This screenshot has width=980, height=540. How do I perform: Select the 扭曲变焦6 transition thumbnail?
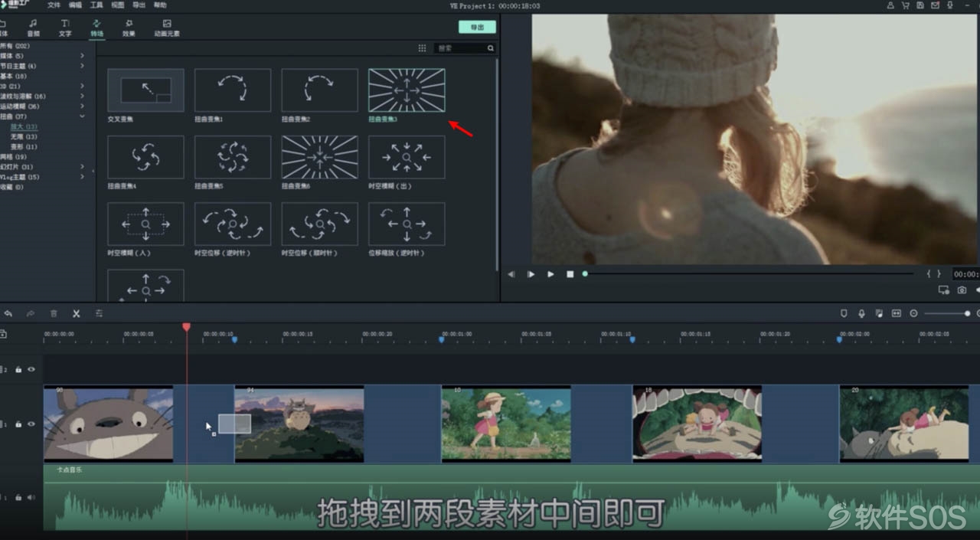(319, 157)
